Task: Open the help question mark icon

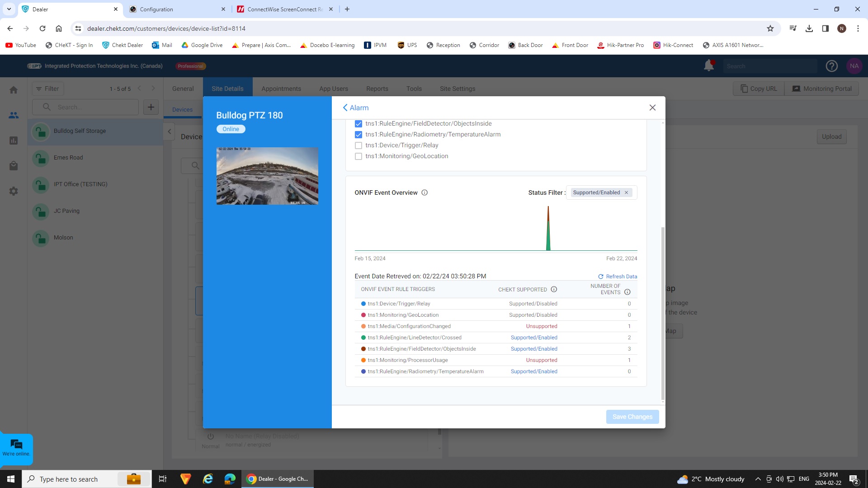Action: click(831, 66)
